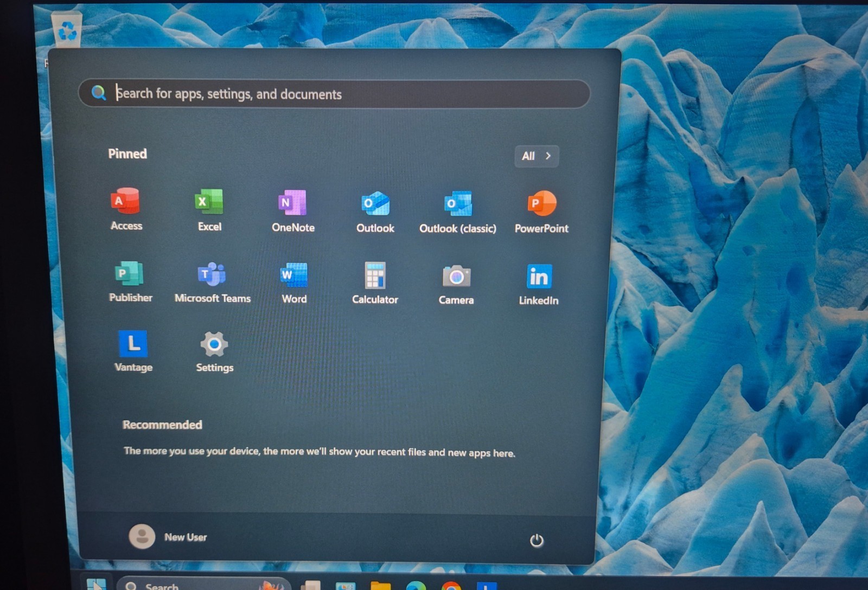This screenshot has width=868, height=590.
Task: Launch Excel from the Start menu
Action: pos(209,209)
